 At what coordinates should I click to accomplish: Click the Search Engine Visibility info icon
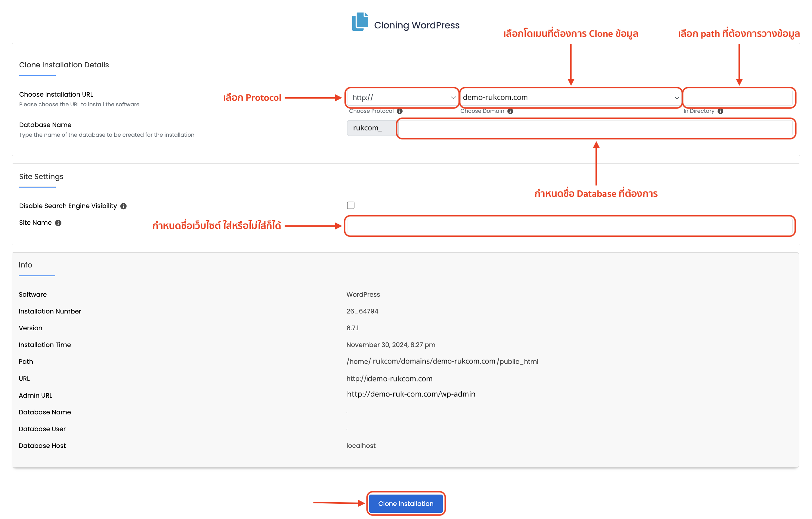pyautogui.click(x=123, y=206)
